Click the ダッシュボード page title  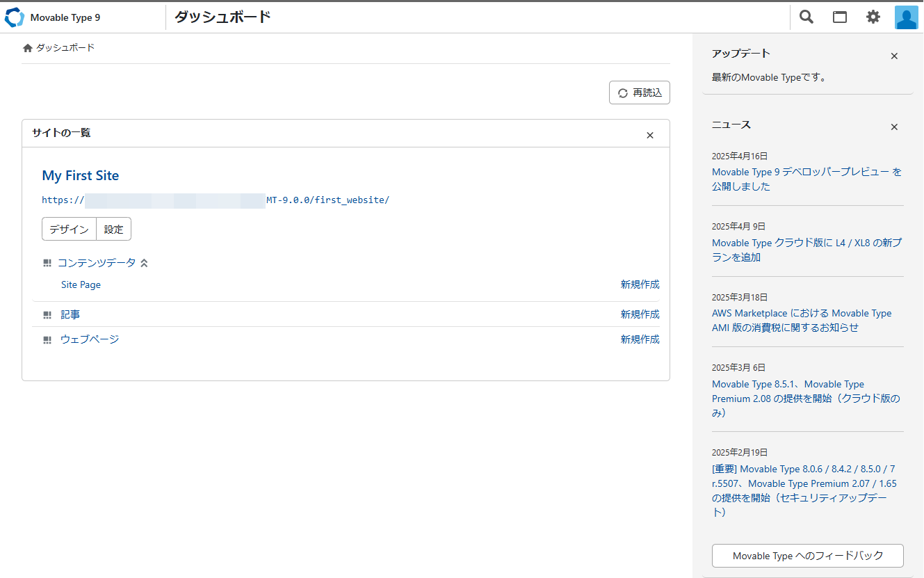pyautogui.click(x=222, y=17)
